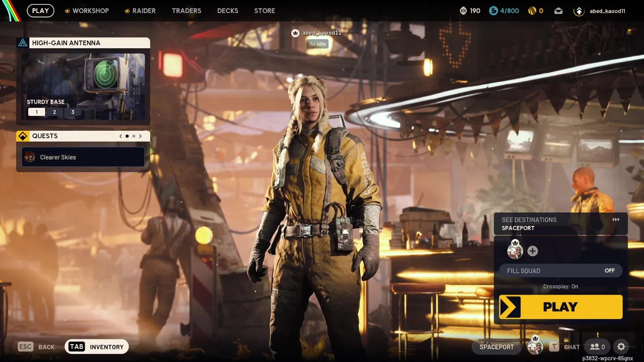644x362 pixels.
Task: Click the squad leader avatar in party panel
Action: 515,250
